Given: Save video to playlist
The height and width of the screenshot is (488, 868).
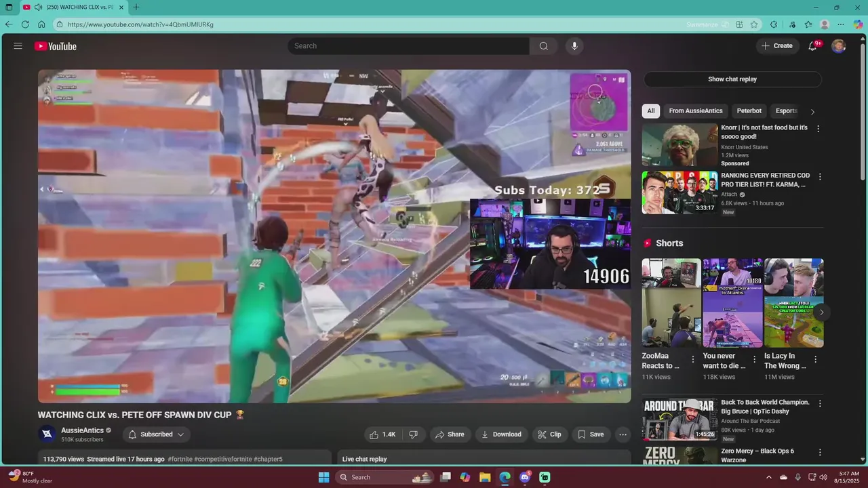Looking at the screenshot, I should pos(590,434).
